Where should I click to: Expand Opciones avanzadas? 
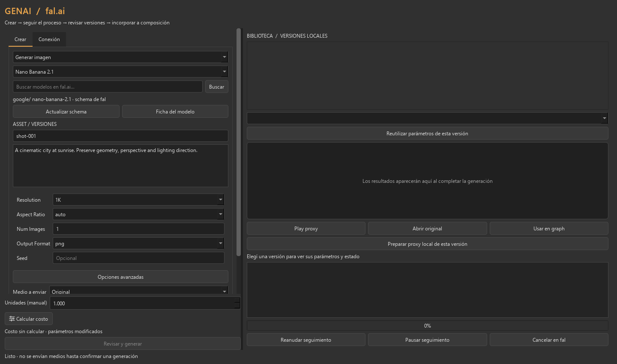pyautogui.click(x=120, y=277)
